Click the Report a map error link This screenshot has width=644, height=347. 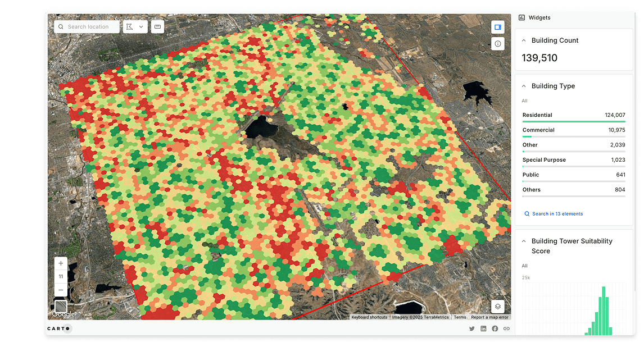coord(489,317)
